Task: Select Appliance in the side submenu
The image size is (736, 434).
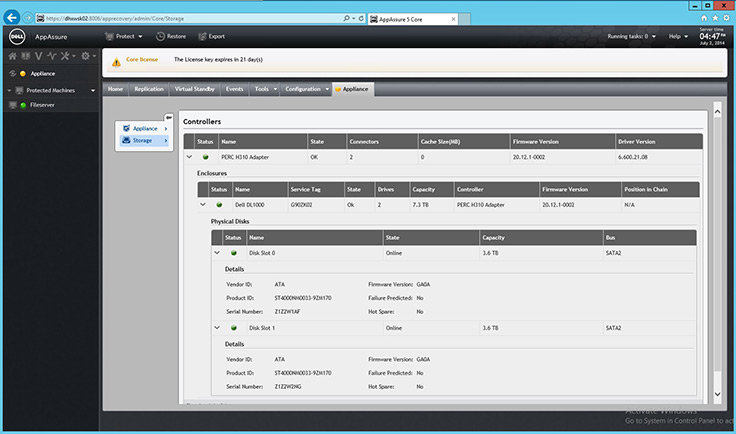Action: pos(144,129)
